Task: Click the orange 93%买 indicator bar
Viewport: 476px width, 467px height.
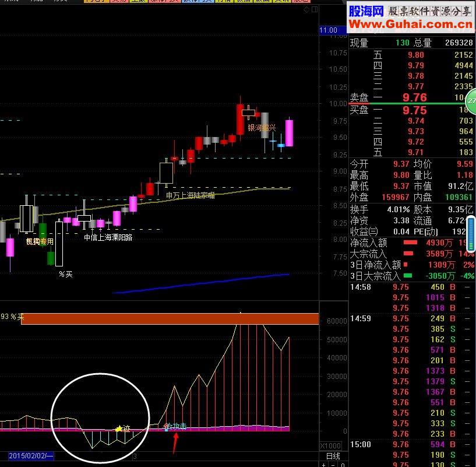Action: coord(170,319)
